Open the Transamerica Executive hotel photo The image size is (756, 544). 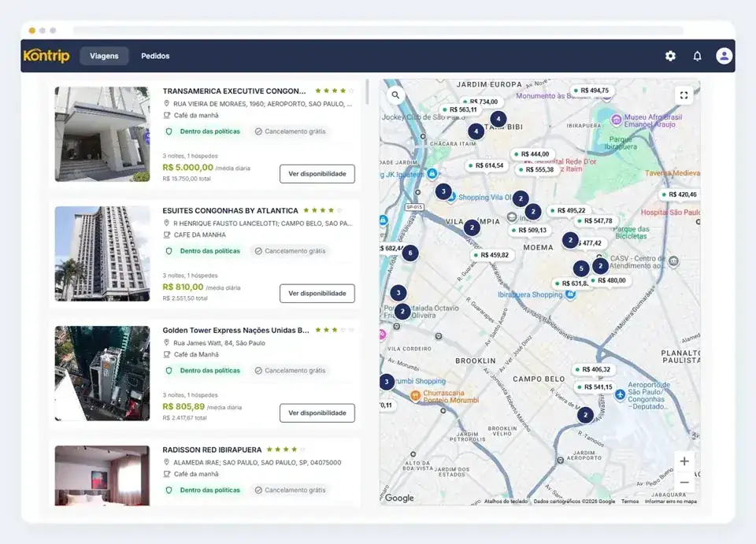pos(102,134)
